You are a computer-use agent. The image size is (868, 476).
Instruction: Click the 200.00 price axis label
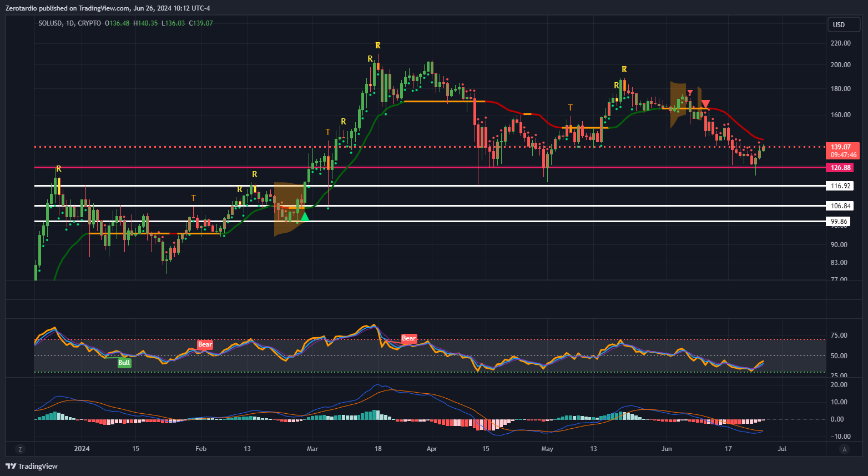point(840,65)
